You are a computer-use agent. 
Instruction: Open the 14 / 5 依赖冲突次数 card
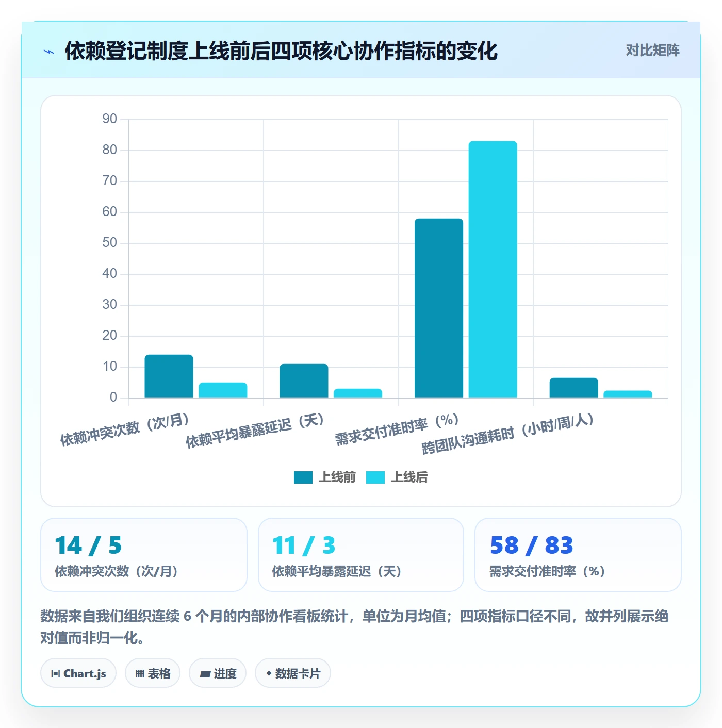(x=144, y=555)
